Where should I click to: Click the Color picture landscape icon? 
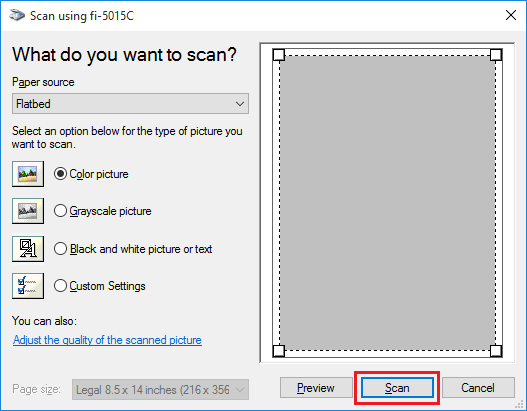click(x=28, y=174)
